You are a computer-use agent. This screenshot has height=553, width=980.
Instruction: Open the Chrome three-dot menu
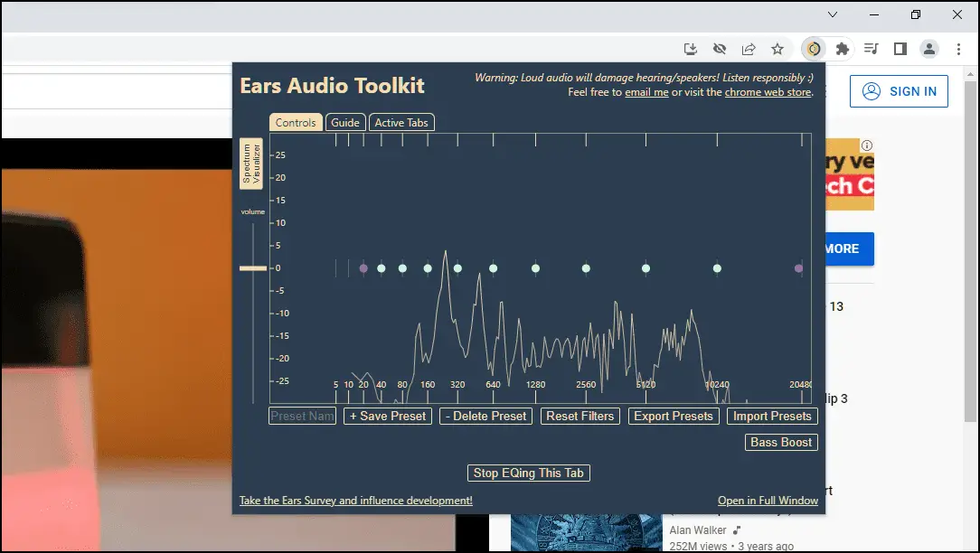click(x=958, y=49)
